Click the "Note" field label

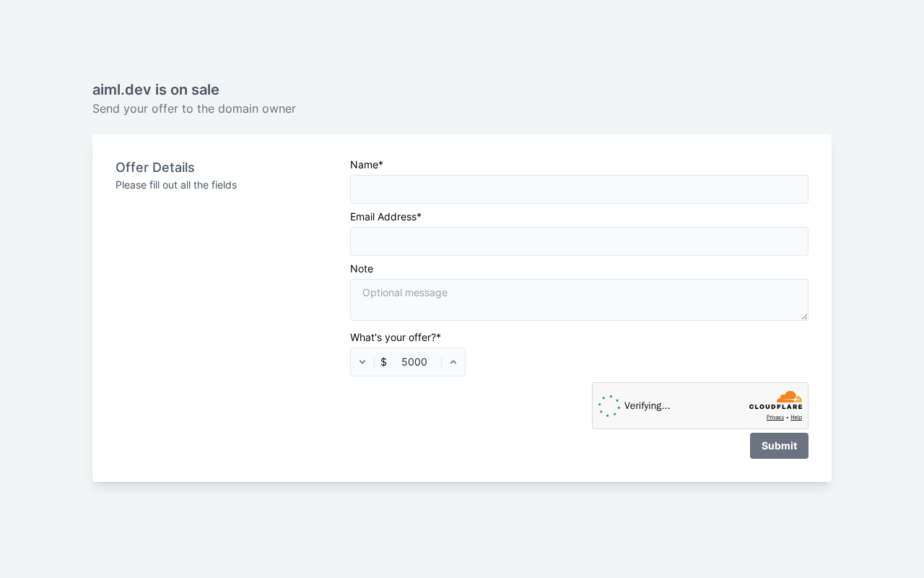(x=362, y=269)
